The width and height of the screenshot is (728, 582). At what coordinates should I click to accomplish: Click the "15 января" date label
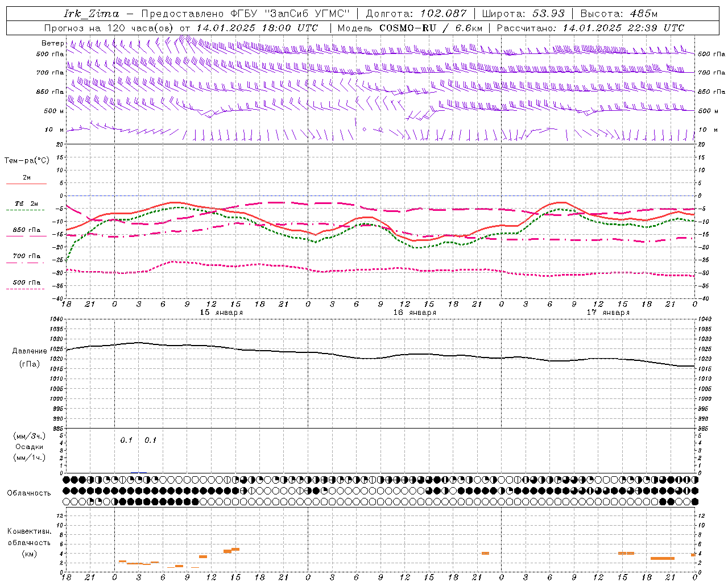(x=221, y=313)
